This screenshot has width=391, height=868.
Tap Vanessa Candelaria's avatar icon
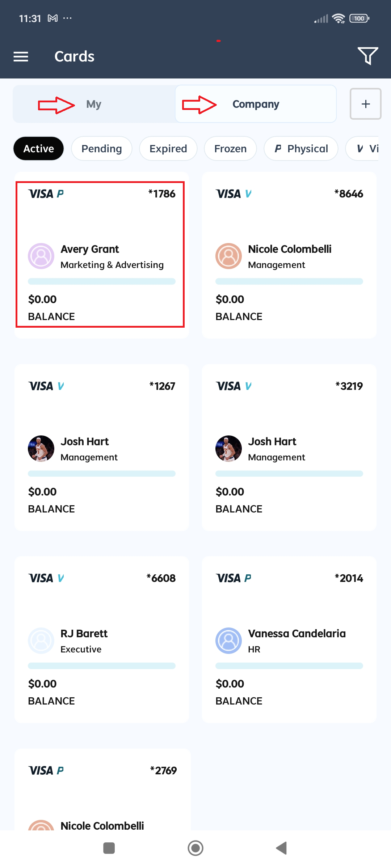point(228,641)
